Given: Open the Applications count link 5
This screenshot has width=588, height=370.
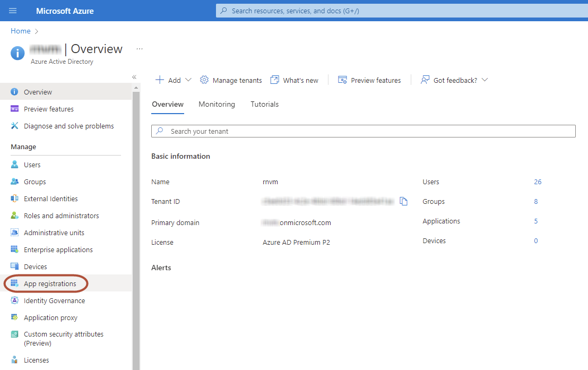Looking at the screenshot, I should coord(536,221).
